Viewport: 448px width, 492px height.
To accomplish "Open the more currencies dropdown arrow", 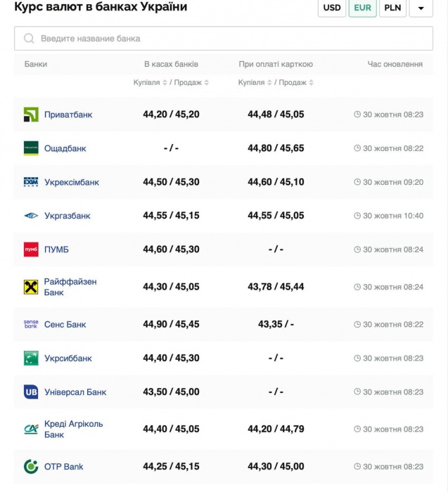I will 421,8.
